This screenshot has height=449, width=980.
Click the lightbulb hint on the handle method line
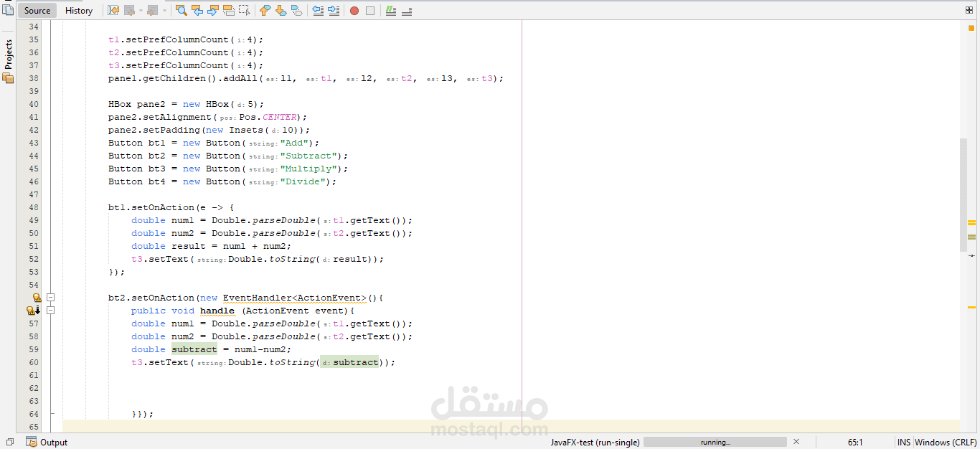click(x=32, y=311)
